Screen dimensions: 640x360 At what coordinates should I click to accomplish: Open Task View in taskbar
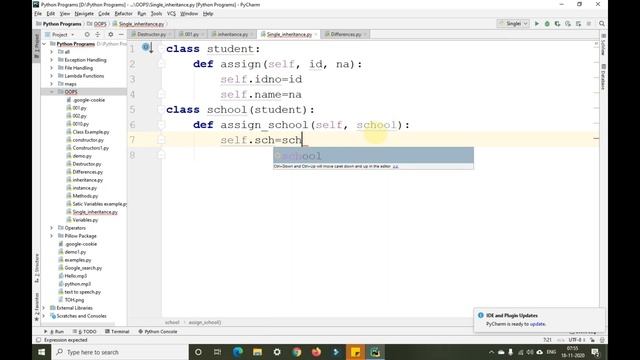pos(218,352)
